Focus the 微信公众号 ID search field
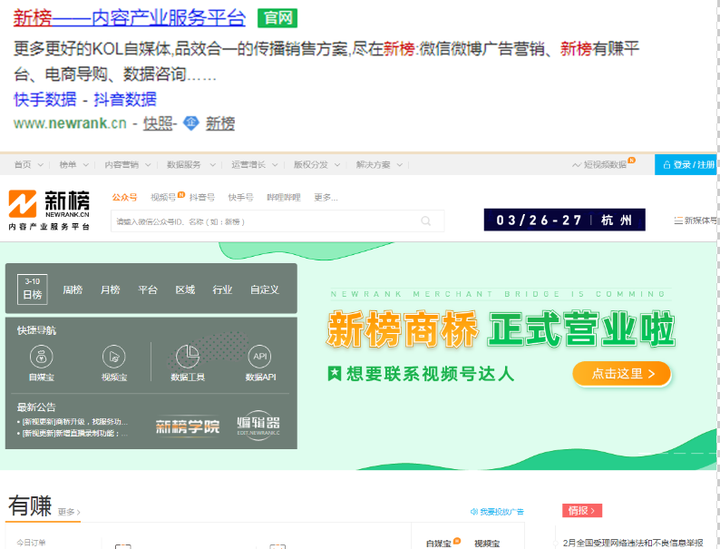Viewport: 720px width, 549px height. tap(277, 221)
